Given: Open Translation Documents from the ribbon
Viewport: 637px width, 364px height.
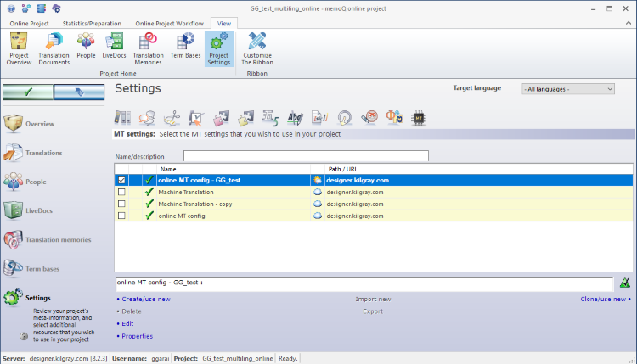Looking at the screenshot, I should (x=54, y=49).
